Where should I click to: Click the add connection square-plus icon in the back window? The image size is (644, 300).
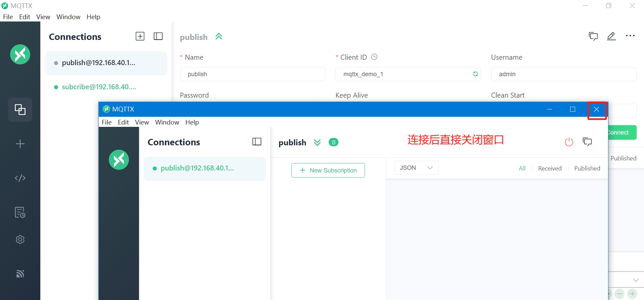[x=140, y=36]
